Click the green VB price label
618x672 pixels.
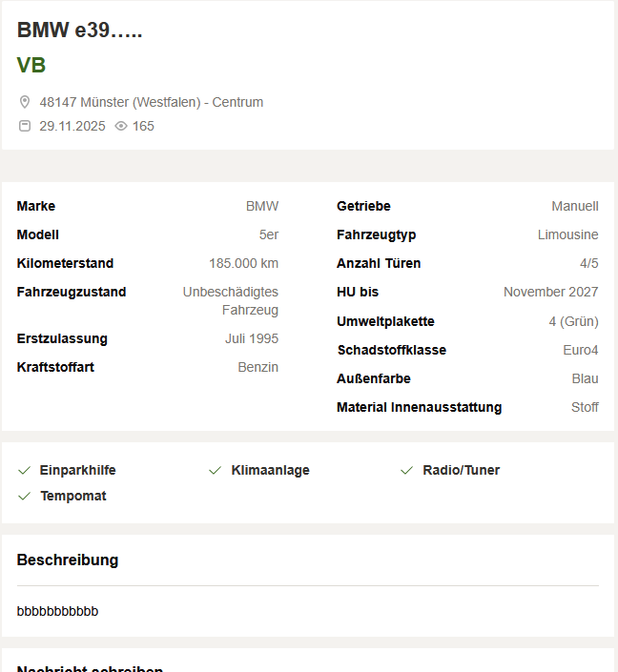pyautogui.click(x=31, y=66)
